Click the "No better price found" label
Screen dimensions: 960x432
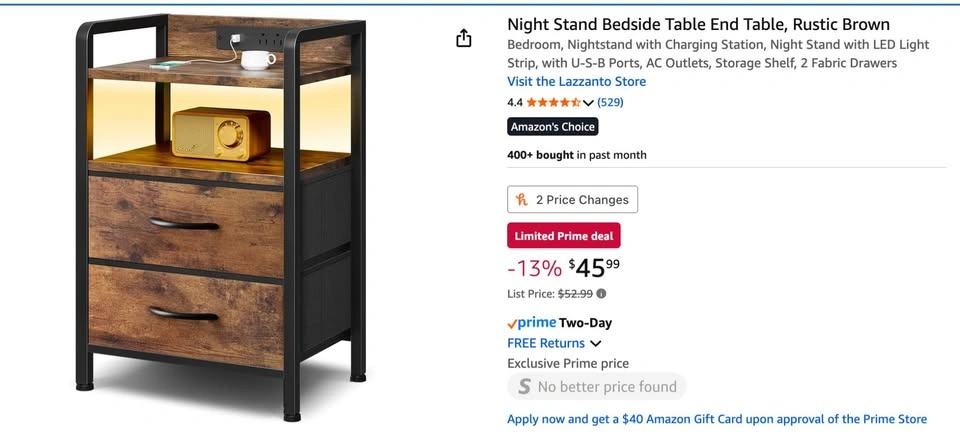tap(607, 387)
